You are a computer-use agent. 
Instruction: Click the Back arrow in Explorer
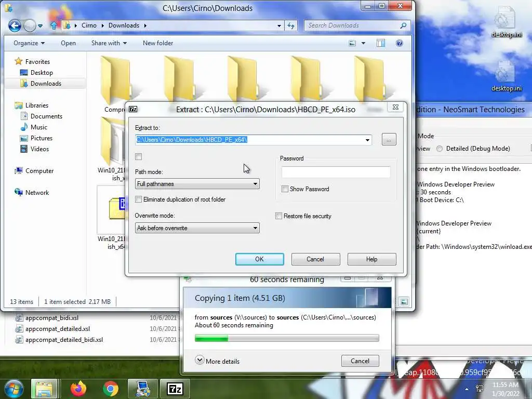point(14,25)
